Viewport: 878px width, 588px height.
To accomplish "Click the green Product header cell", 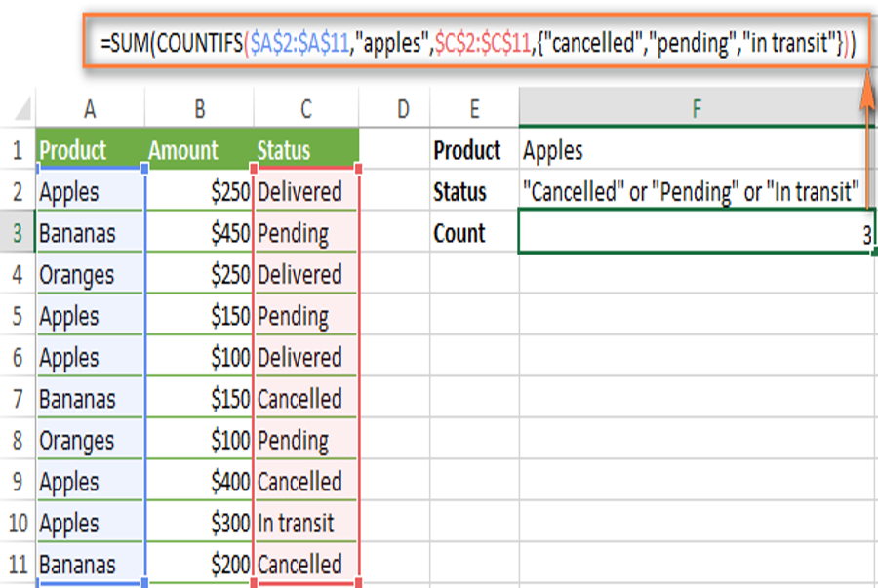I will 90,150.
